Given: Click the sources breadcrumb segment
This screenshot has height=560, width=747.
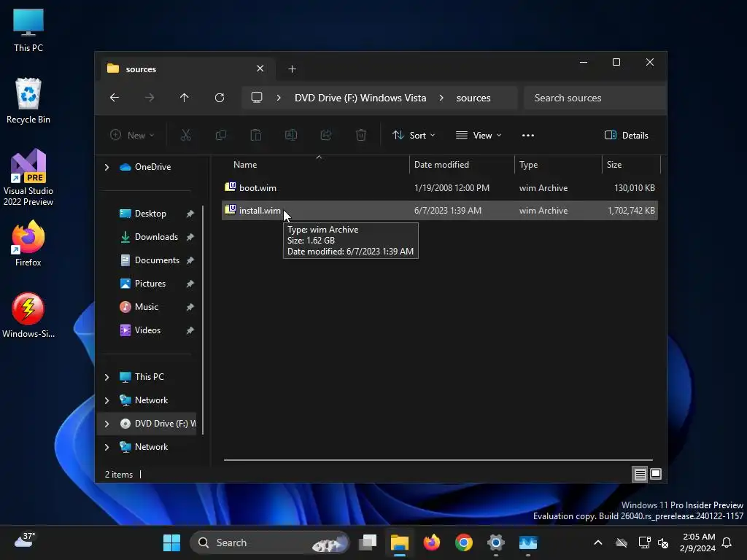Looking at the screenshot, I should point(473,98).
